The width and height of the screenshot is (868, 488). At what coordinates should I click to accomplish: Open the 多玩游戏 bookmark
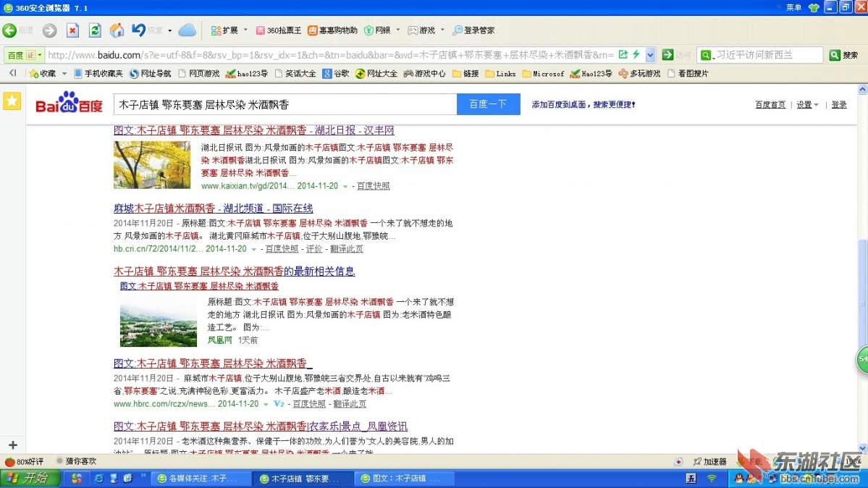tap(639, 73)
